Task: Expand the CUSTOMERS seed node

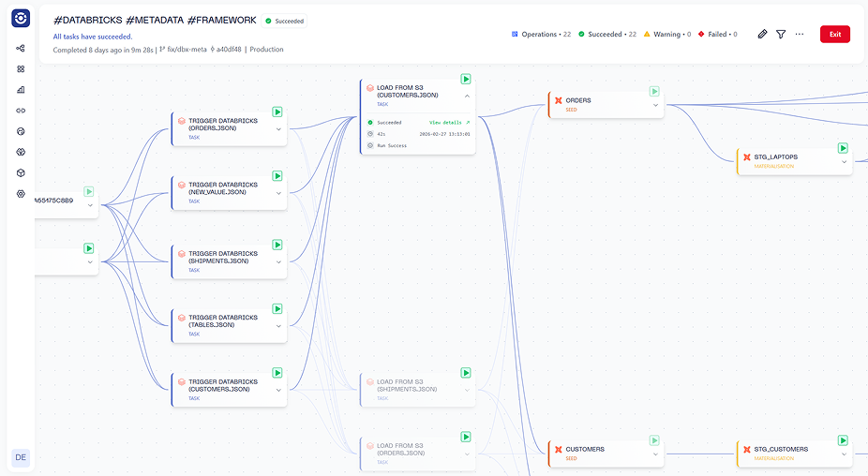Action: click(655, 454)
